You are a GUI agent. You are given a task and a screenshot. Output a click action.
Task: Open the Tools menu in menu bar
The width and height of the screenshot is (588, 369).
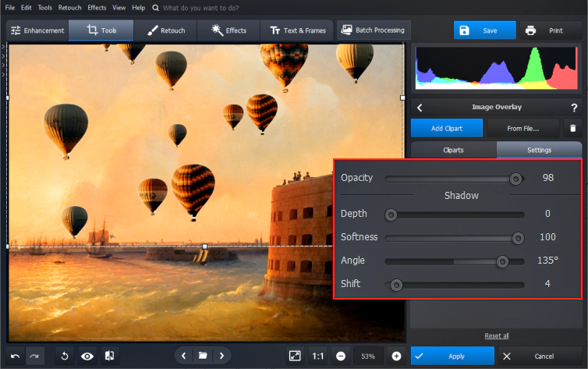point(44,8)
